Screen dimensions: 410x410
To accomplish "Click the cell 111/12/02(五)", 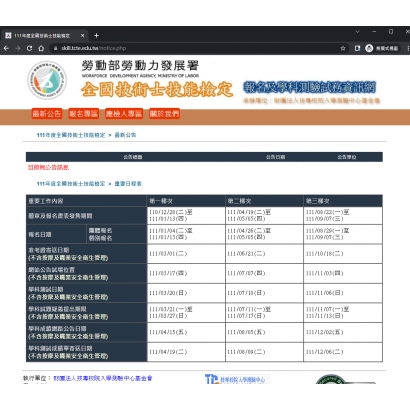I will [343, 332].
